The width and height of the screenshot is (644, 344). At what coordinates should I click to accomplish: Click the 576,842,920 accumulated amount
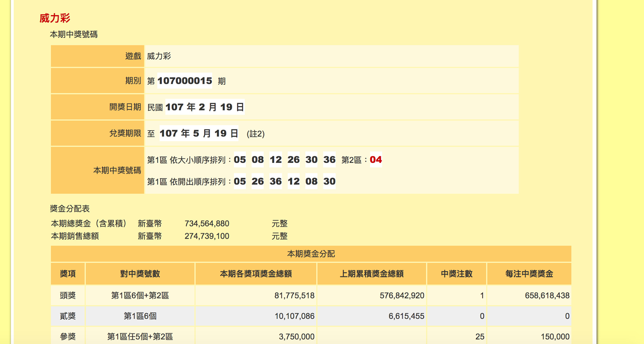372,296
